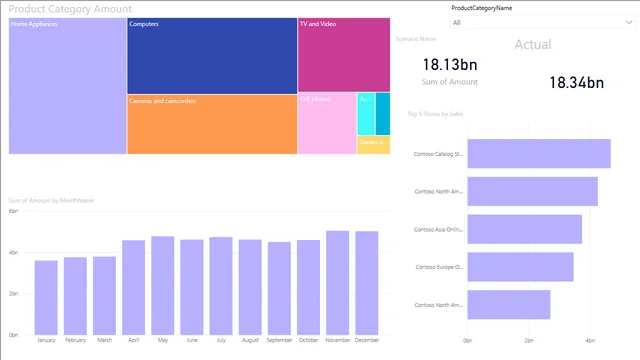Click the 'Sum of Amount by MonthName' title
Screen dimensions: 640x360
point(51,200)
